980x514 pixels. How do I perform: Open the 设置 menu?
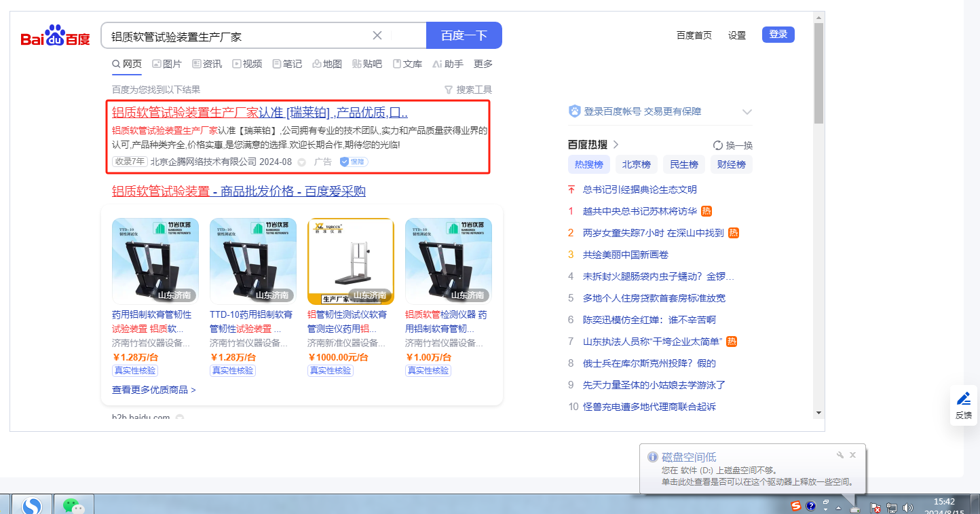click(x=737, y=35)
